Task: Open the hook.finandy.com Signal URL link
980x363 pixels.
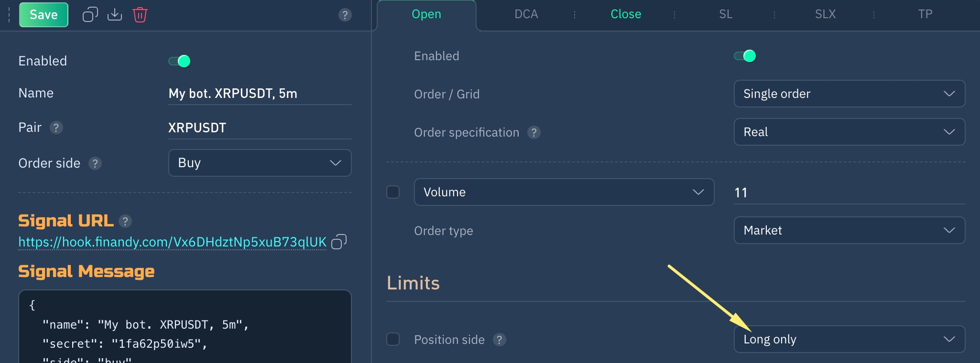Action: [172, 242]
